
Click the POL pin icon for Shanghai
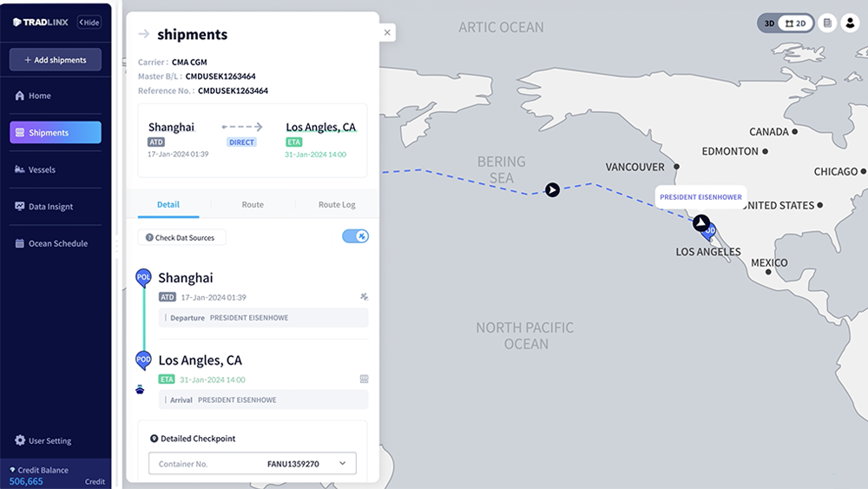[x=143, y=277]
